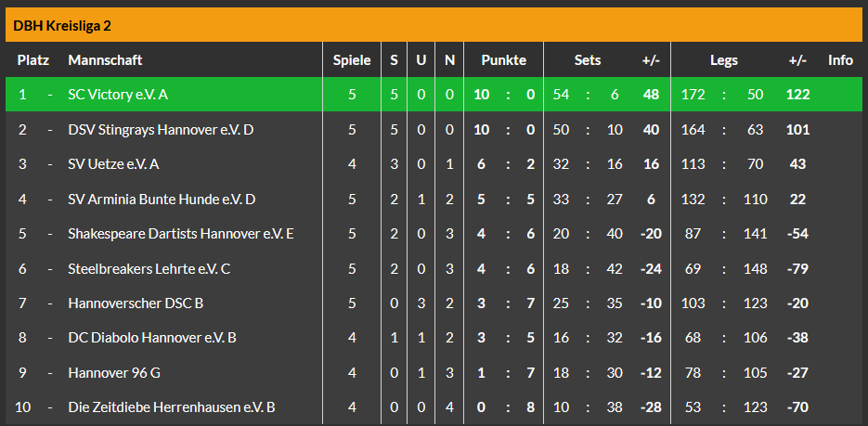Click the Legs column header

pos(724,60)
